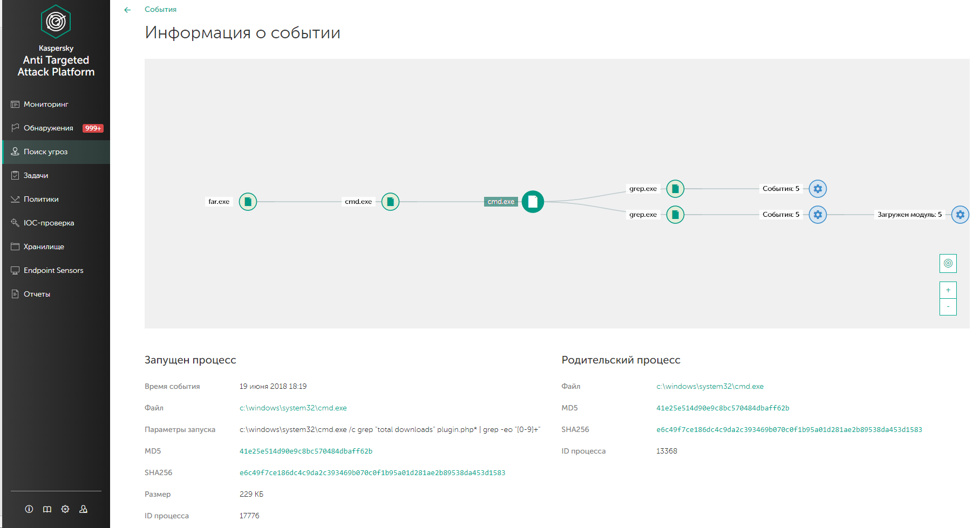This screenshot has height=528, width=980.
Task: Click the info icon in sidebar footer
Action: click(x=29, y=509)
